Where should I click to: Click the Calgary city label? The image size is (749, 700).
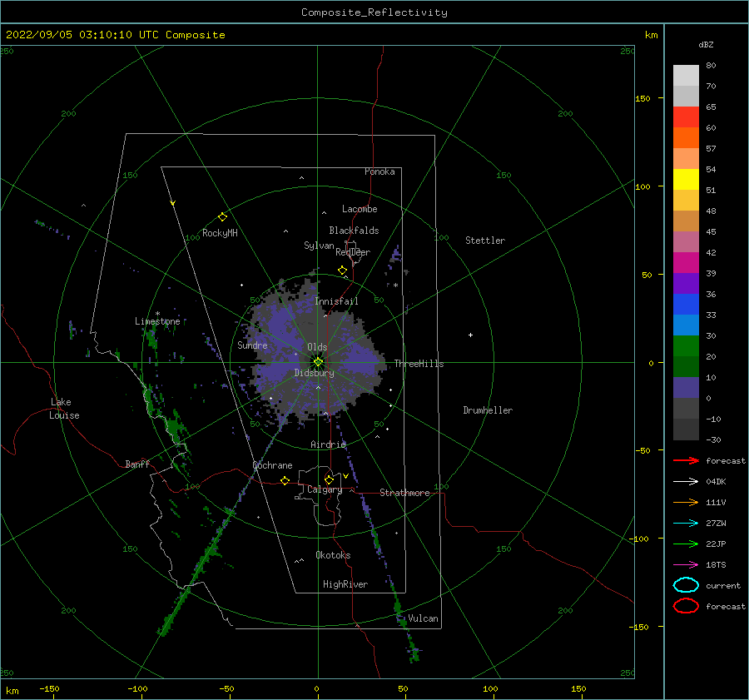point(325,489)
